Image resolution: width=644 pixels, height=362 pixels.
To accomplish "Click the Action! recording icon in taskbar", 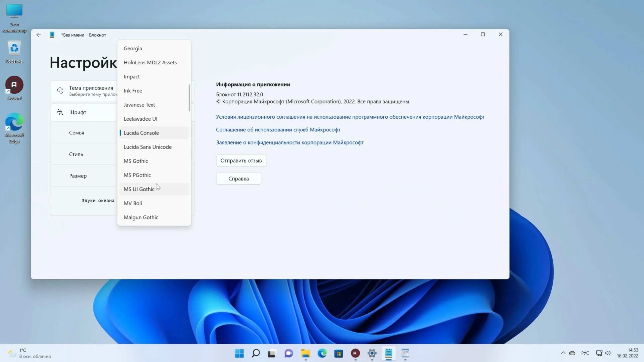I will coord(355,353).
